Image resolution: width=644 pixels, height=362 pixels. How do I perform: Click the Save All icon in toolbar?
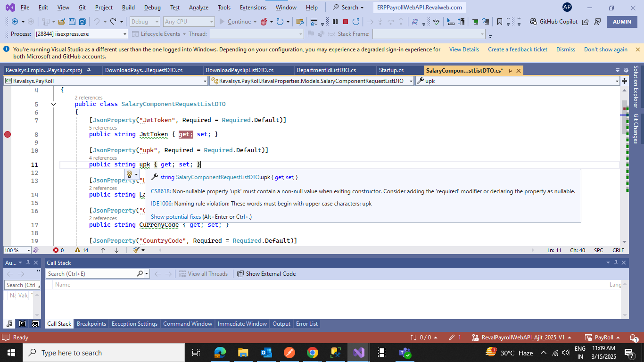tap(82, 22)
